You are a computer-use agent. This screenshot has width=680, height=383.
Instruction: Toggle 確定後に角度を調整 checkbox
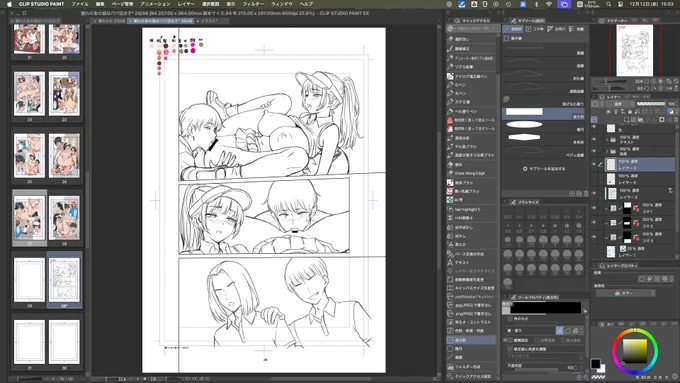[510, 349]
